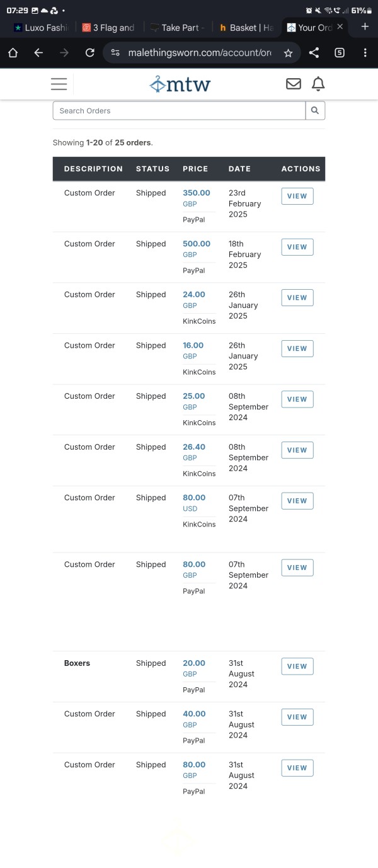This screenshot has width=378, height=868.
Task: Reload the page with refresh icon
Action: click(90, 53)
